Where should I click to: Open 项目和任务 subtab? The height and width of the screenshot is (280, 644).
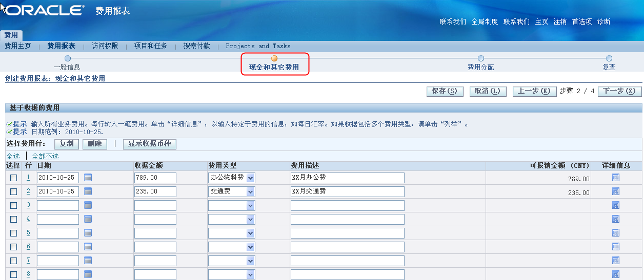tap(151, 46)
